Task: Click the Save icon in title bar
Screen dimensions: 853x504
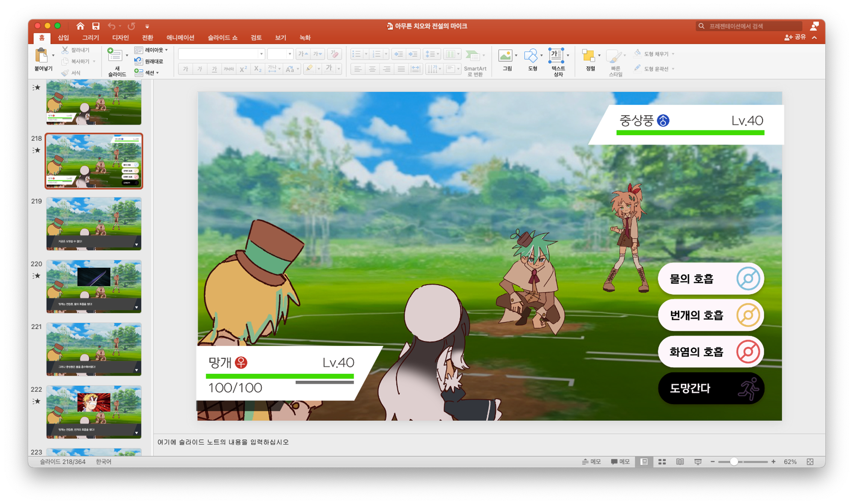Action: 96,26
